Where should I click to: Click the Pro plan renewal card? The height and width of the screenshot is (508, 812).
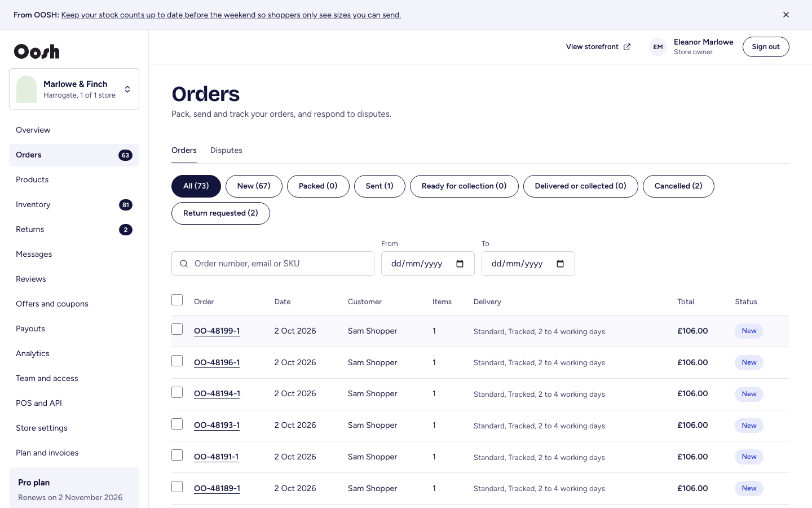coord(74,489)
